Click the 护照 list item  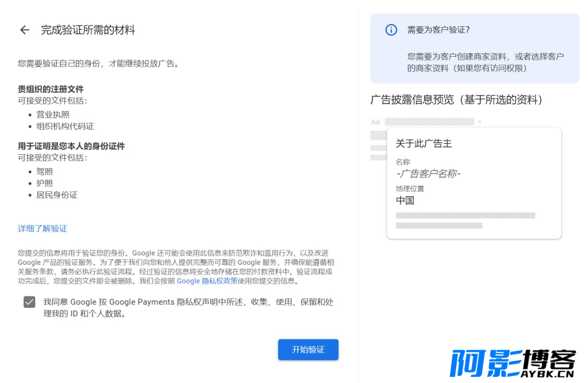(44, 183)
